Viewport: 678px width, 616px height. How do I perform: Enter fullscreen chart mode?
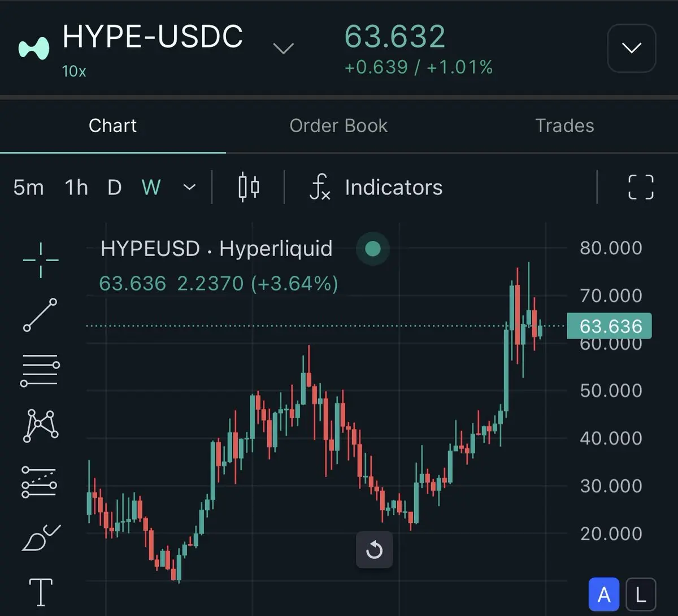click(x=641, y=187)
